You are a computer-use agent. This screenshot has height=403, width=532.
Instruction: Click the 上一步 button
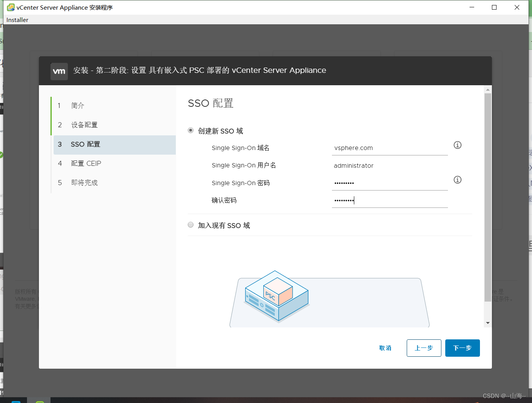(x=424, y=348)
